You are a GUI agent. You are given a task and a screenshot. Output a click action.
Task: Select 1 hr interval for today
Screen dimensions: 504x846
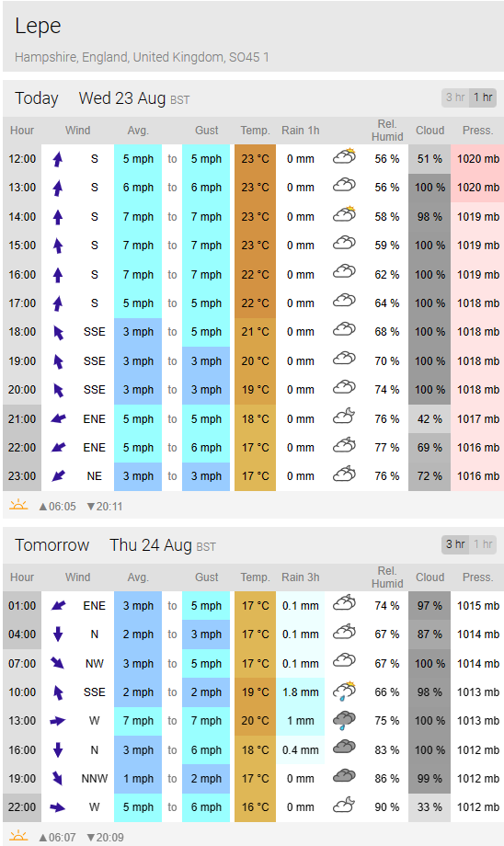click(483, 97)
